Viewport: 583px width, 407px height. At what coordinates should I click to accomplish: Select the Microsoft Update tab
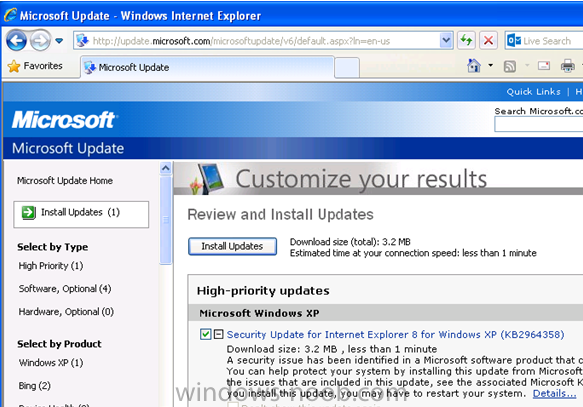(x=207, y=67)
